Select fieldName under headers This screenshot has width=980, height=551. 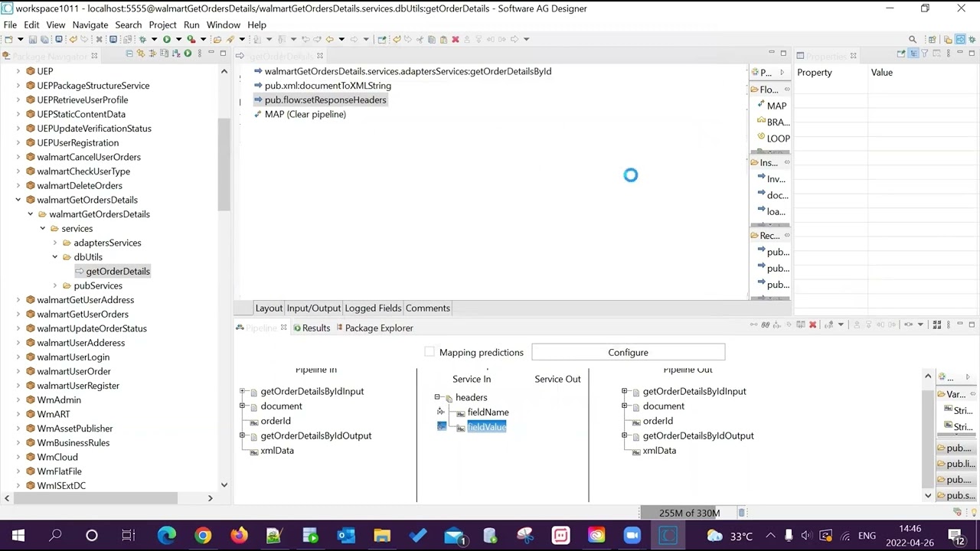488,412
